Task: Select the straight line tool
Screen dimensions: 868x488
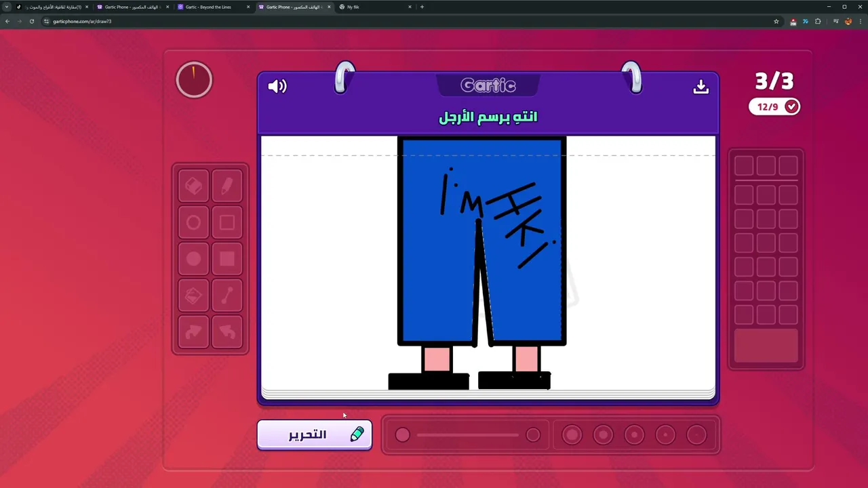Action: (227, 296)
